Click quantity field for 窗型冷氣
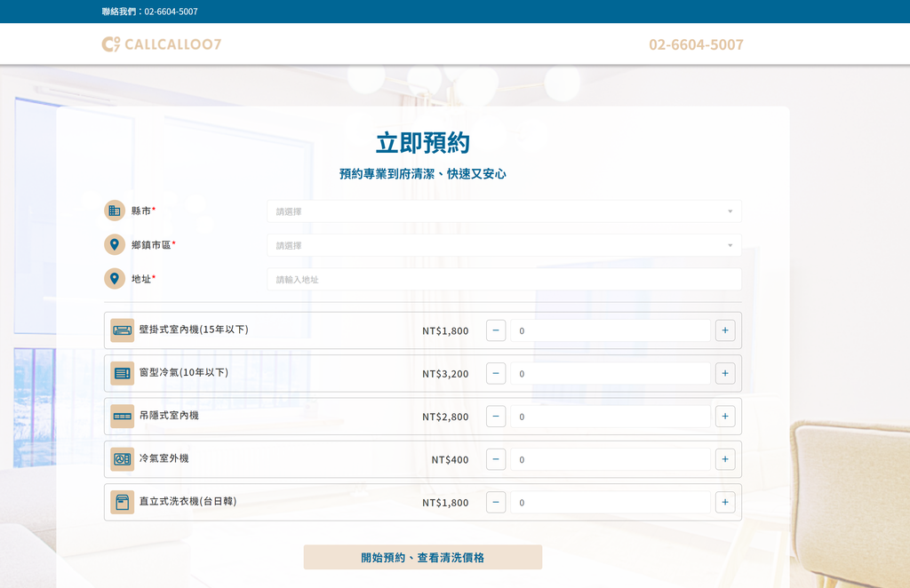910x588 pixels. [610, 373]
